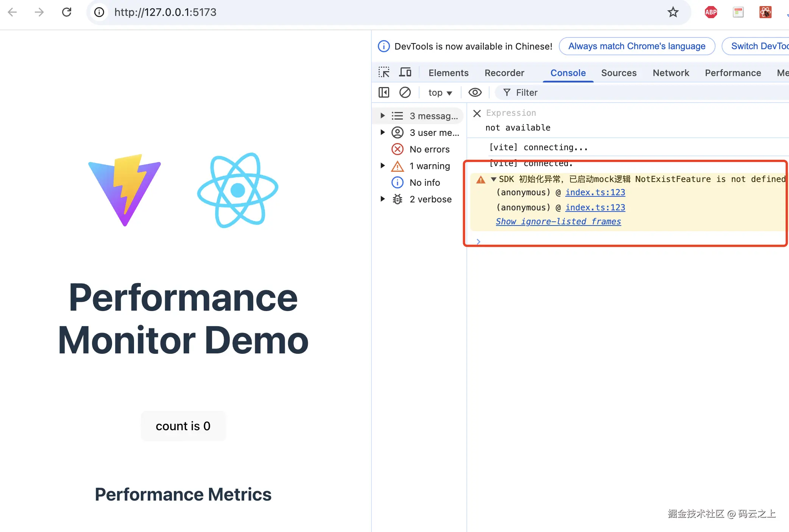Viewport: 789px width, 532px height.
Task: Click the inspect element picker icon
Action: (x=384, y=72)
